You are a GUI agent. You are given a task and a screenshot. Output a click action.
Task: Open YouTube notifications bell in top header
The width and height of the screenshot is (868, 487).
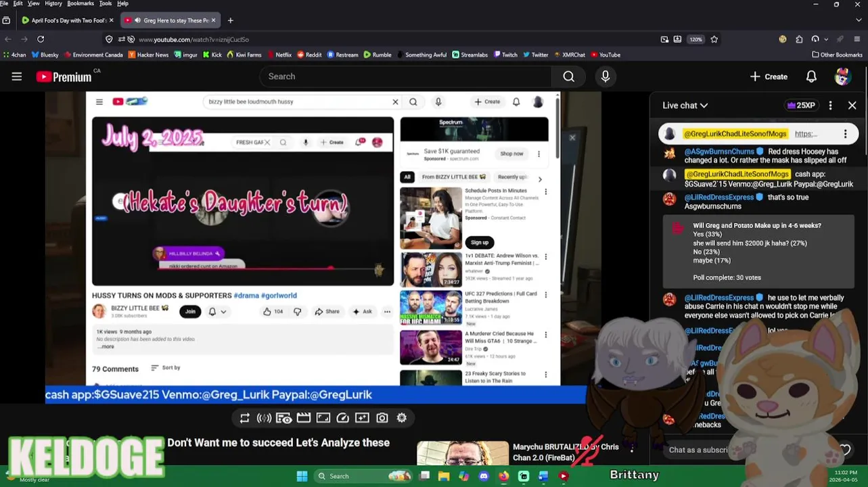point(811,76)
